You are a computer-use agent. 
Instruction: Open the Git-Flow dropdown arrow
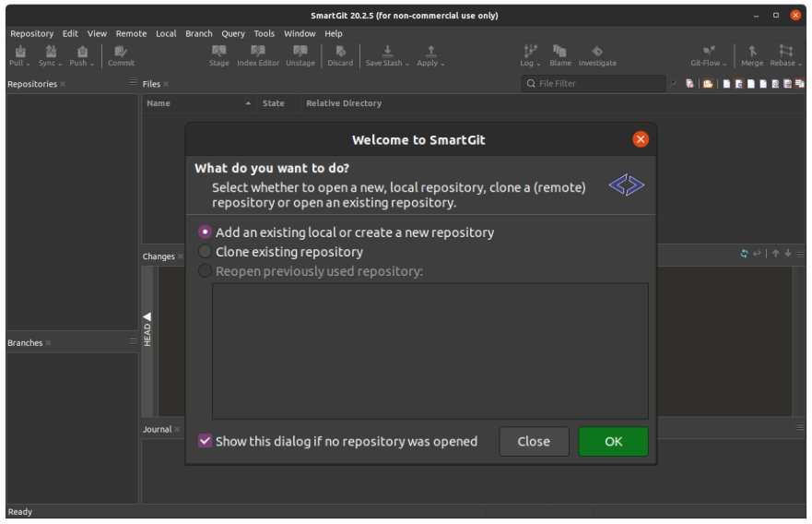[x=724, y=64]
